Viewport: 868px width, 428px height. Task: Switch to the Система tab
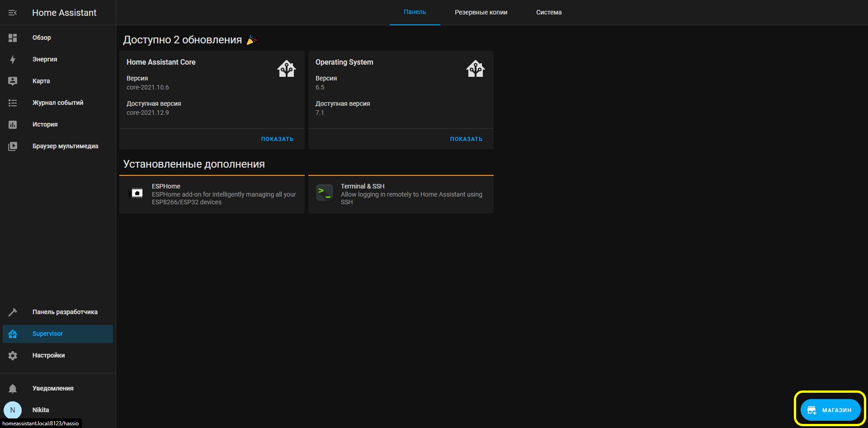coord(549,12)
